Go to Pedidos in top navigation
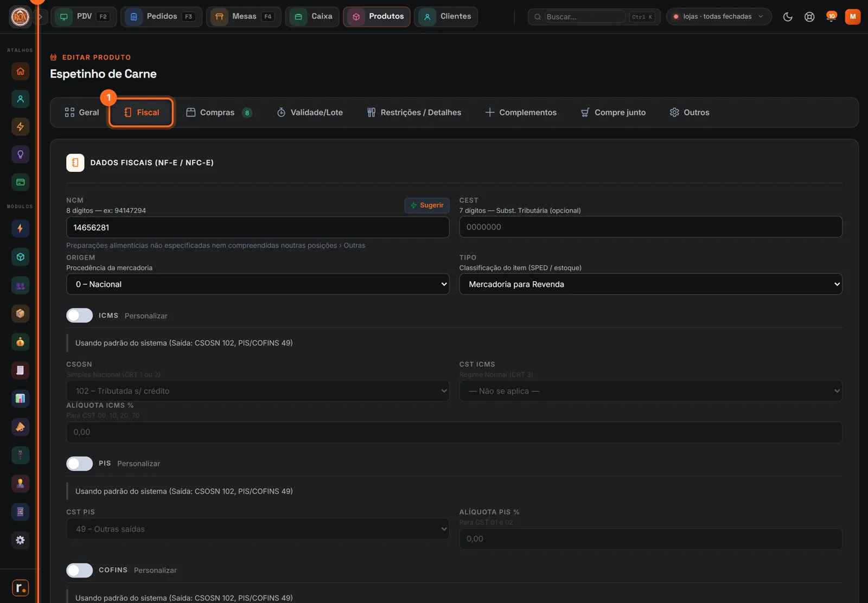 161,17
